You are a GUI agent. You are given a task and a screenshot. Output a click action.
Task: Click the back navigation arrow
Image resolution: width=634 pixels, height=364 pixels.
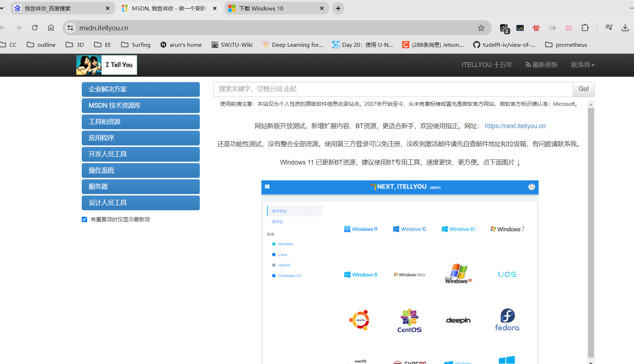[x=3, y=28]
